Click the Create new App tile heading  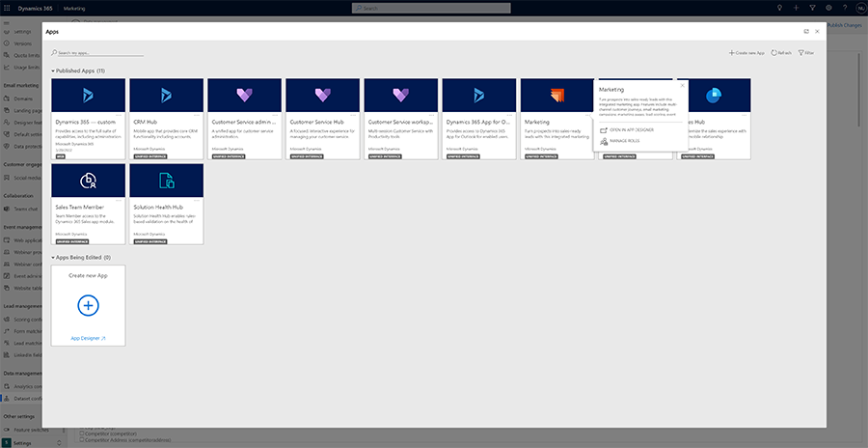(88, 275)
